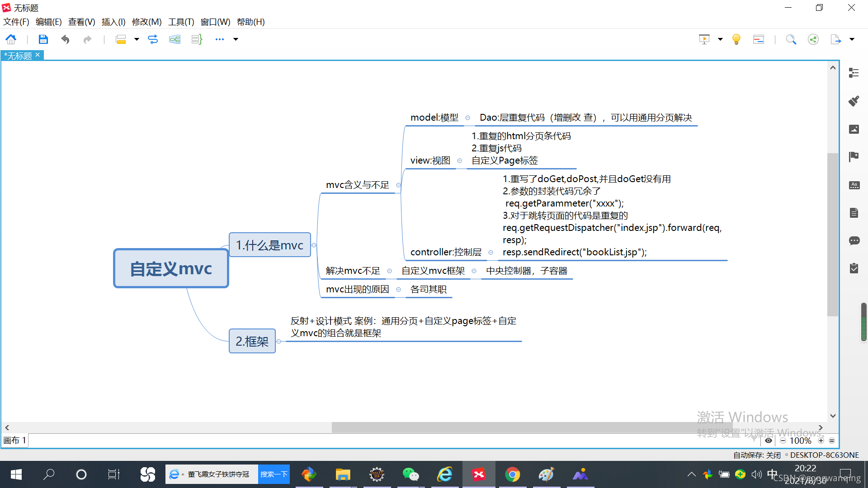Open the presentation mode dropdown arrow
Screen dimensions: 868x488
pos(720,39)
